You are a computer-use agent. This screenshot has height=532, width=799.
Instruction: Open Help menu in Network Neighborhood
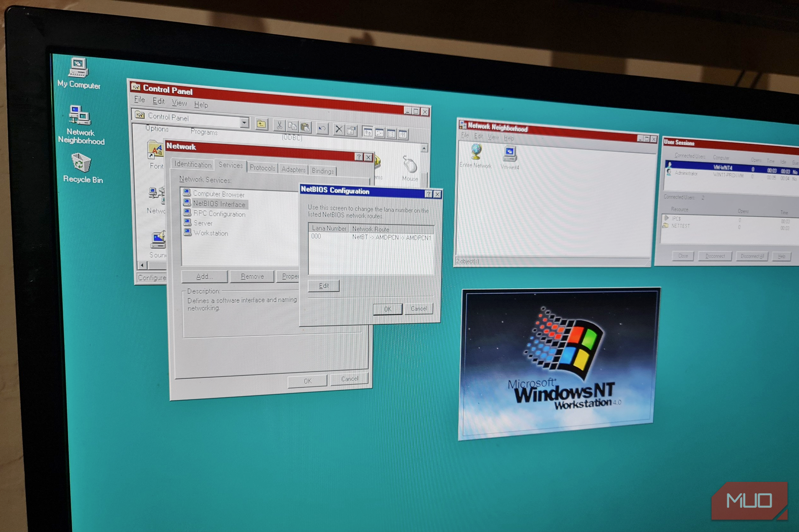509,138
